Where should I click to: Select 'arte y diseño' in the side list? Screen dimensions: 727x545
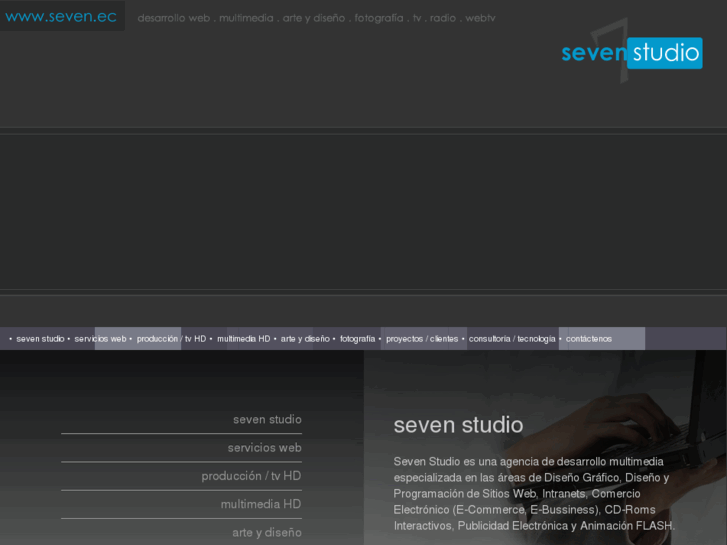tap(267, 532)
